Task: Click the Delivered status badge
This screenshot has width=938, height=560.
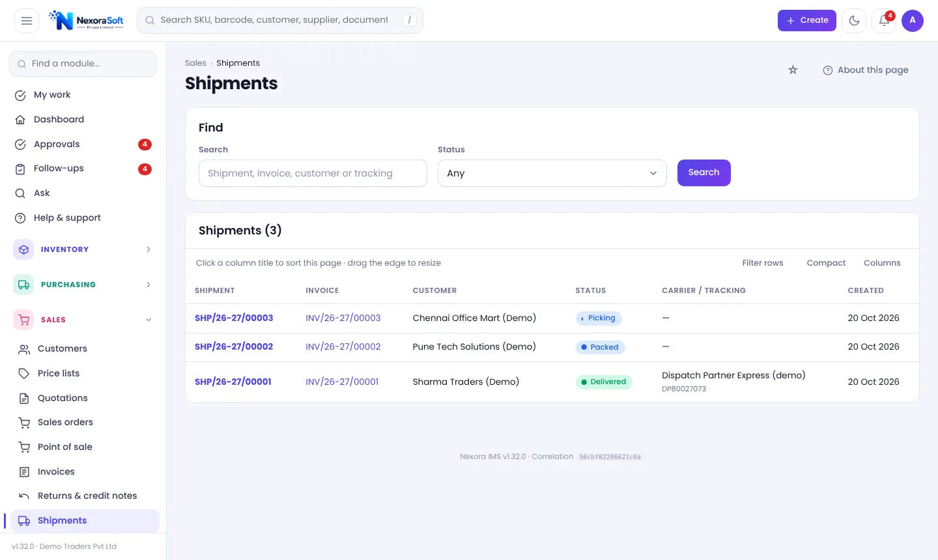Action: click(x=604, y=382)
